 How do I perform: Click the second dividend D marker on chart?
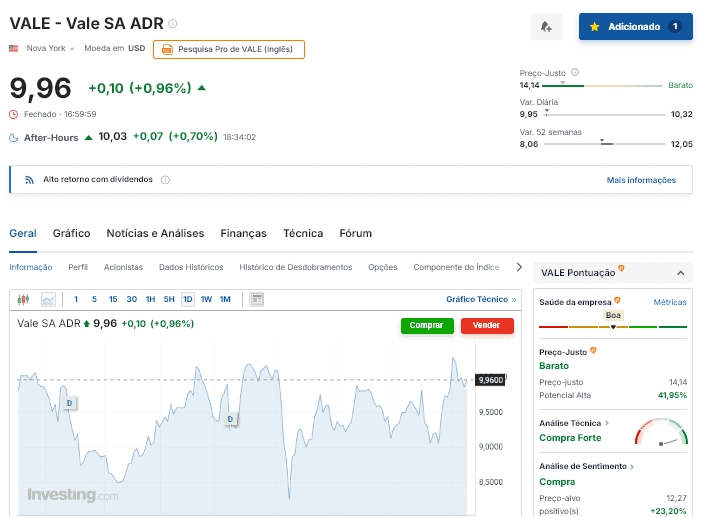(x=230, y=419)
